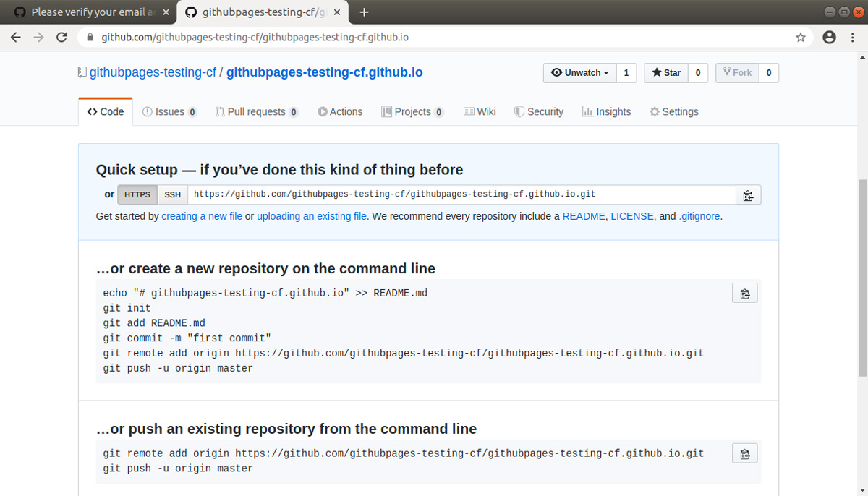Open the Unwatch dropdown

[x=579, y=72]
